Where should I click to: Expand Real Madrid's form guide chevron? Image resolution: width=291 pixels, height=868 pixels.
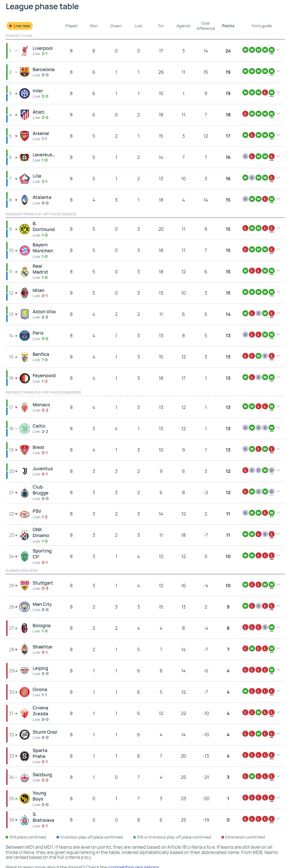pos(278,271)
